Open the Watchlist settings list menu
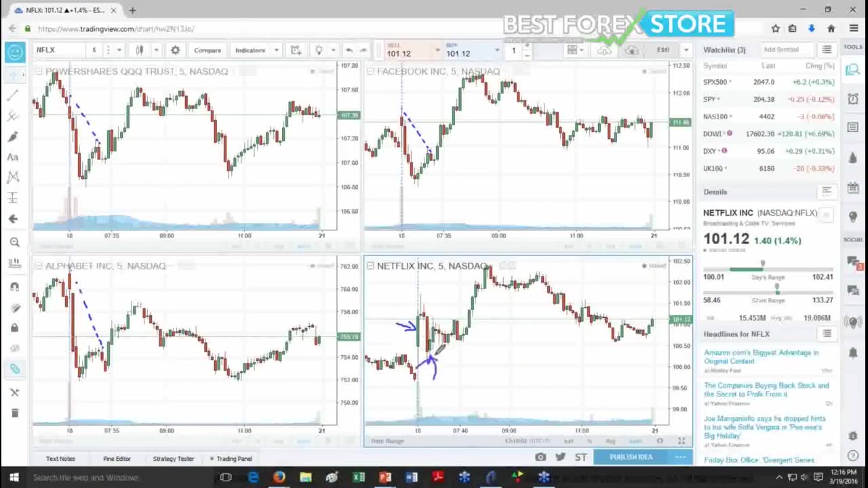 827,49
